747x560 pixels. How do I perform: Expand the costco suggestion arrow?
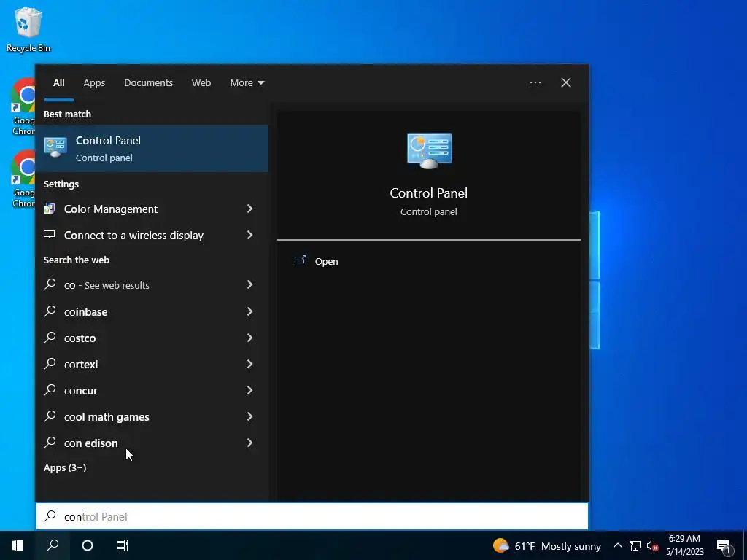(249, 337)
